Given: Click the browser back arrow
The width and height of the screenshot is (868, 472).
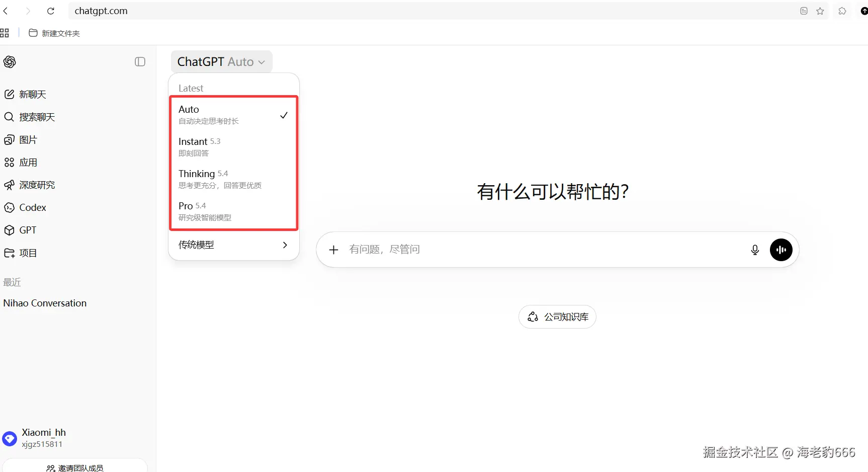Looking at the screenshot, I should [x=6, y=11].
